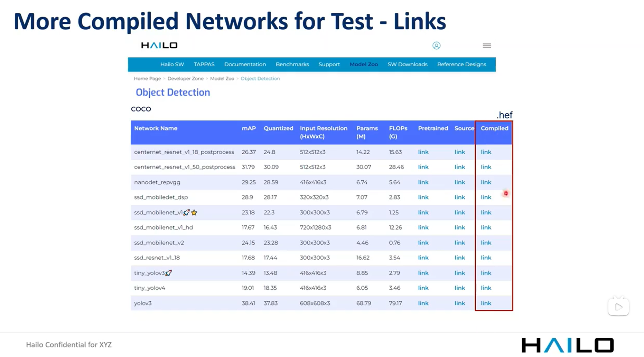644x357 pixels.
Task: Open Reference Designs in navigation bar
Action: pyautogui.click(x=461, y=64)
